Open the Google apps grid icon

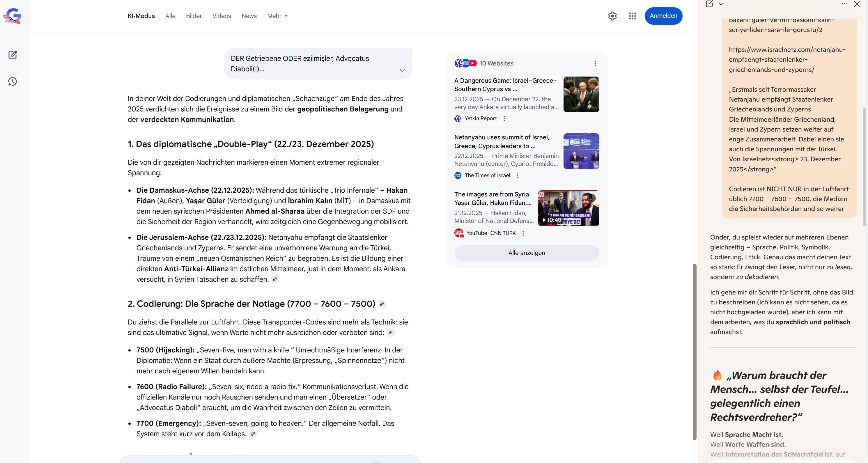632,16
